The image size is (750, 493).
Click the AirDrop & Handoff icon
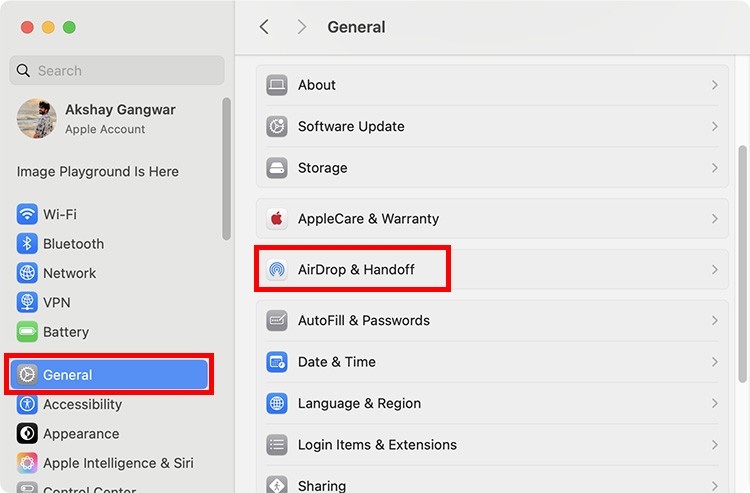click(x=276, y=270)
